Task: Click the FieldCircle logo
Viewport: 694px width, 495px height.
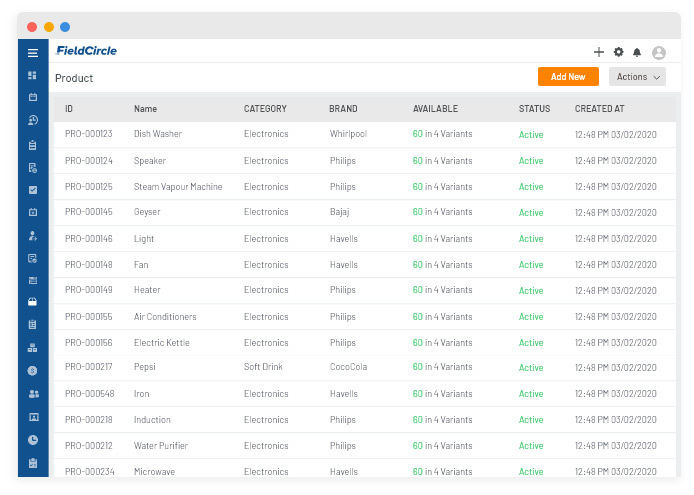Action: point(86,51)
